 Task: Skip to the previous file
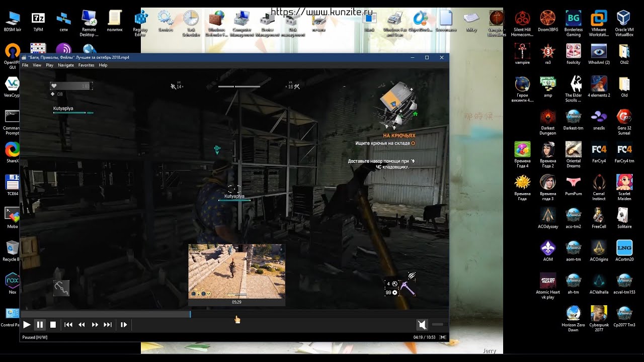(68, 325)
